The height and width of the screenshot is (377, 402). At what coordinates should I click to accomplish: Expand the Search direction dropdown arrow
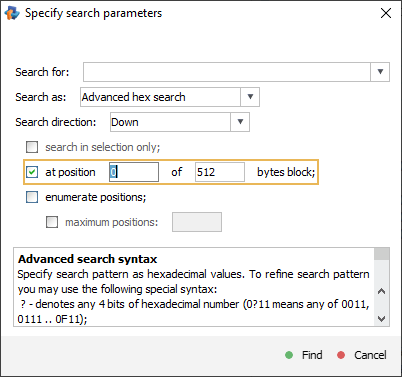240,122
